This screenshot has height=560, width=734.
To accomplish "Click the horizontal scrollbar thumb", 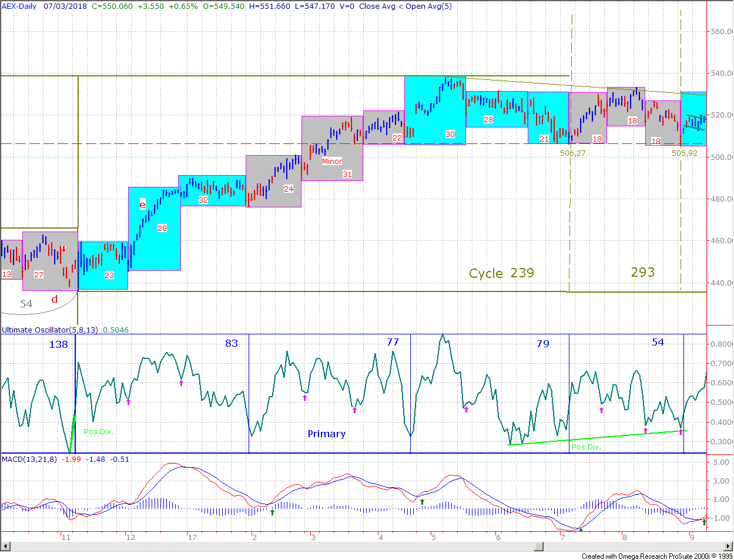I will pos(538,546).
